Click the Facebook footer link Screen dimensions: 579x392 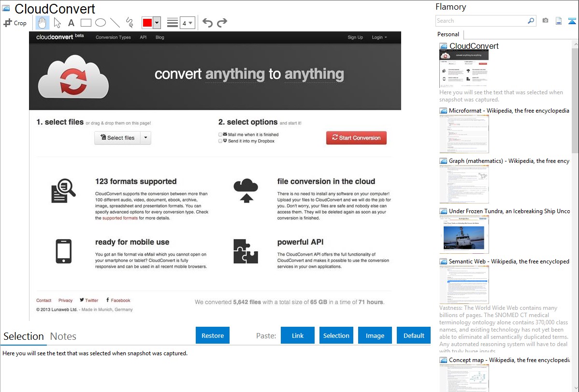(x=118, y=300)
